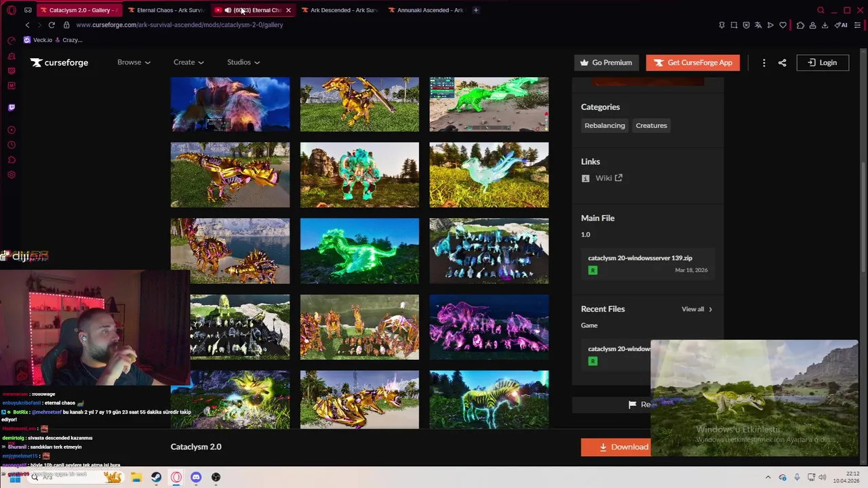Open a new tab with the plus button
The height and width of the screenshot is (488, 868).
(475, 10)
